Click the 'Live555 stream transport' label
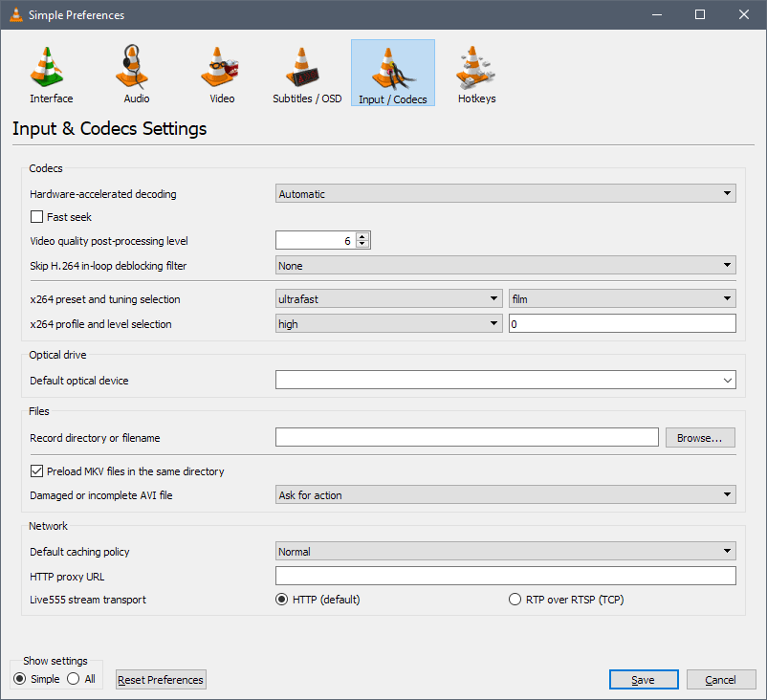Viewport: 767px width, 700px height. (88, 600)
